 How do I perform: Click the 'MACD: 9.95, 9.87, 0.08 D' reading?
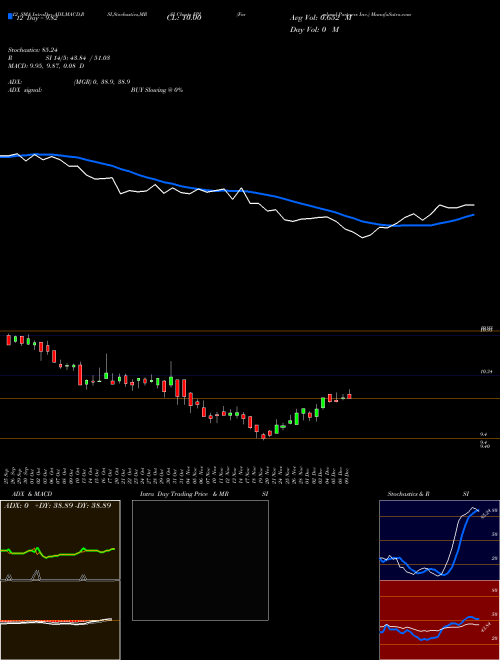pyautogui.click(x=46, y=66)
